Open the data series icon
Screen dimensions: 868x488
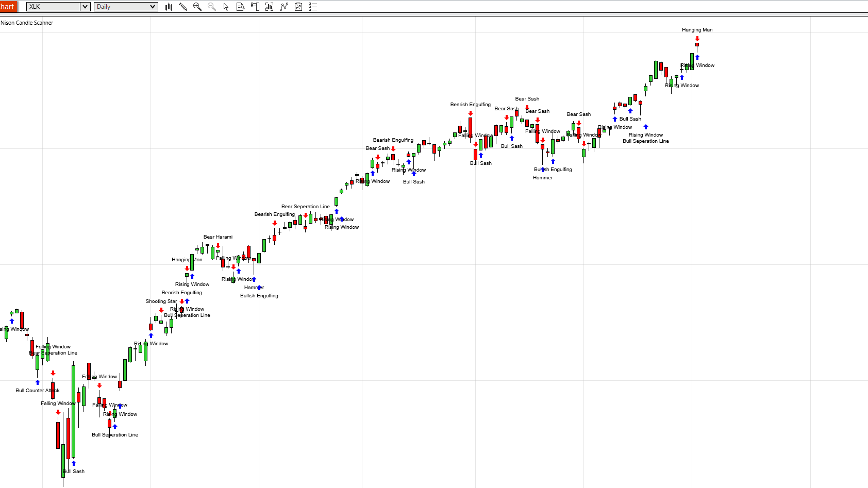[269, 7]
